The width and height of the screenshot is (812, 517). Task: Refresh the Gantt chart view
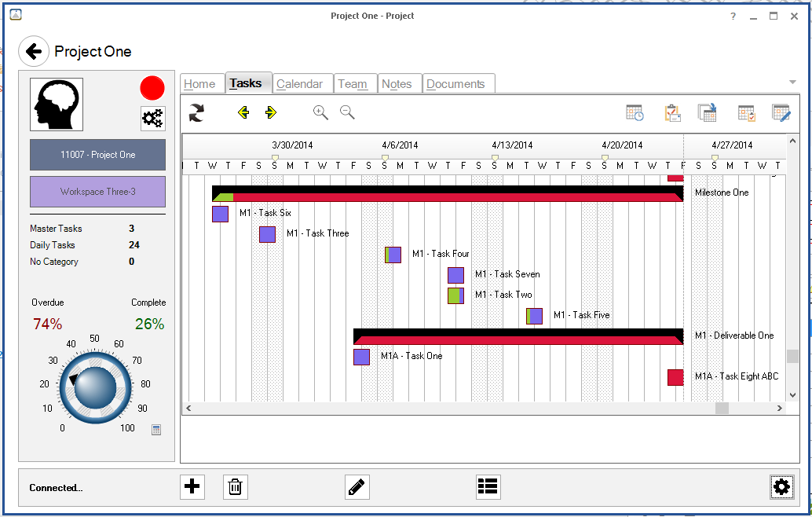[x=196, y=112]
